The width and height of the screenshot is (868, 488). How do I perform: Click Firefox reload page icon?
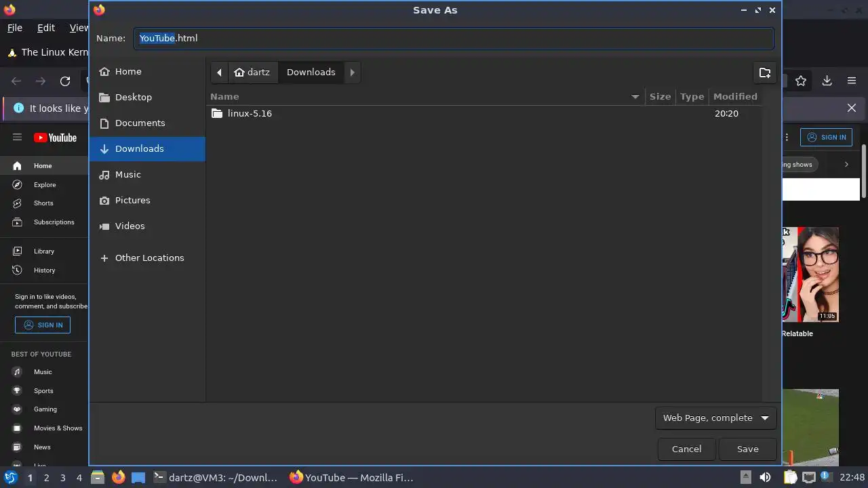point(65,81)
